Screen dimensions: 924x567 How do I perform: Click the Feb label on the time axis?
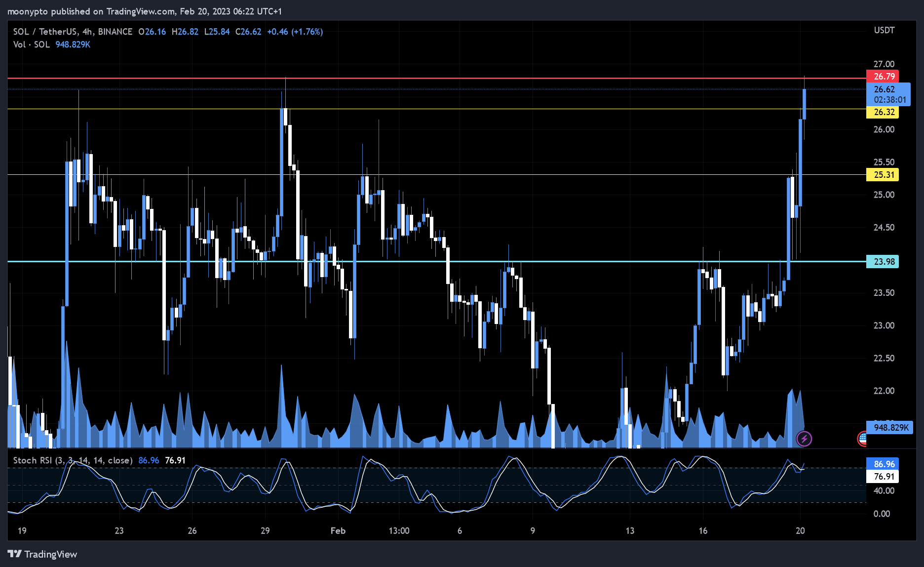338,531
